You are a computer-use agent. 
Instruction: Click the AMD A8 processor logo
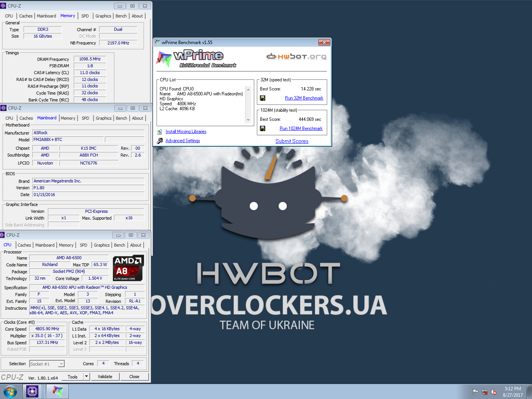click(128, 268)
